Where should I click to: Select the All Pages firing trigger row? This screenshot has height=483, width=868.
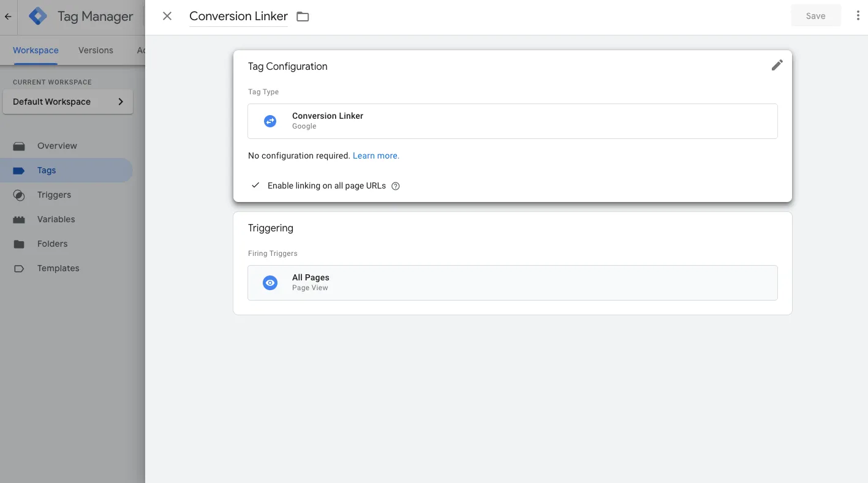(512, 282)
